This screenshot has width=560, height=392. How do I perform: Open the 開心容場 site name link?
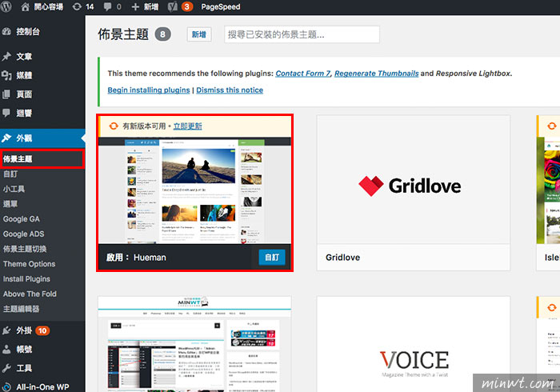point(49,6)
